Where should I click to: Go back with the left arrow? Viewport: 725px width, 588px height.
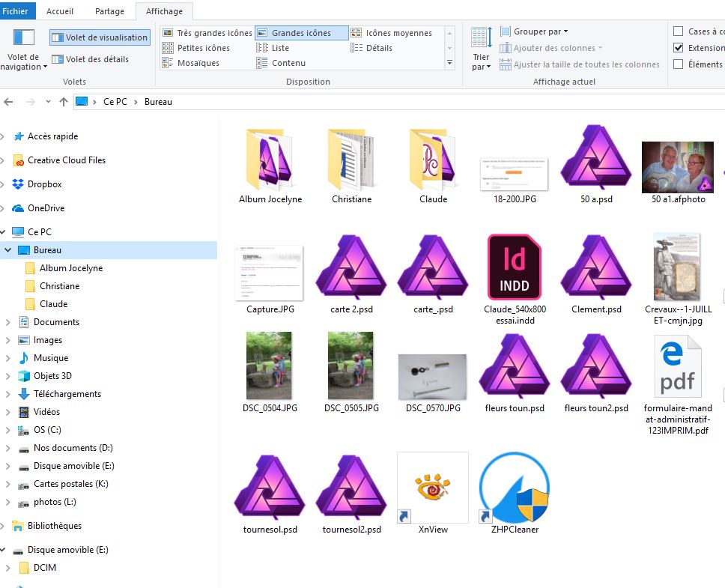pyautogui.click(x=8, y=102)
